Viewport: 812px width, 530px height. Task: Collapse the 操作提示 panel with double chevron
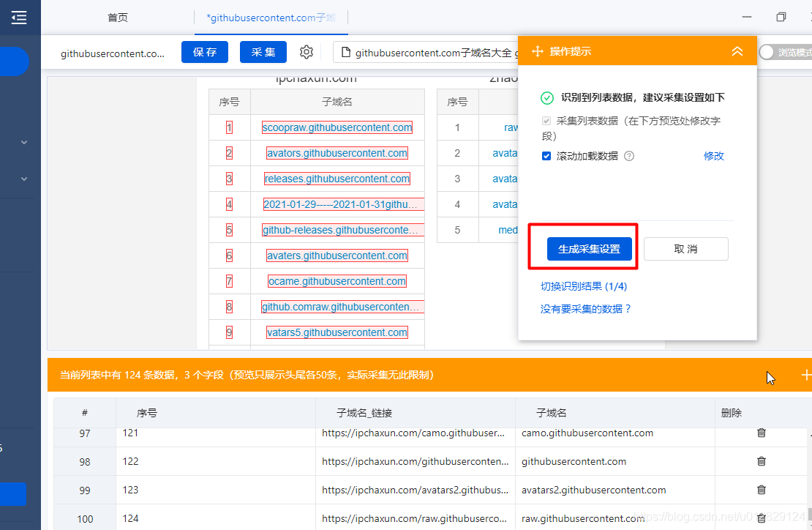[x=737, y=51]
